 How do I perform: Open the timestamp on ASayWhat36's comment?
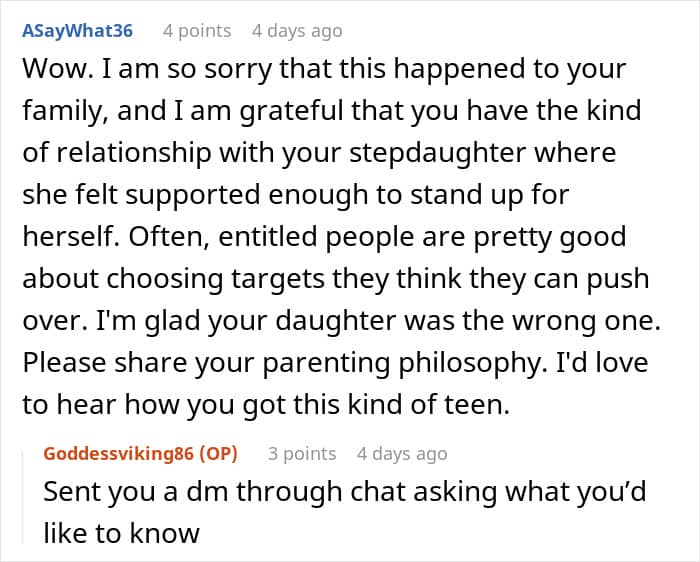click(297, 31)
